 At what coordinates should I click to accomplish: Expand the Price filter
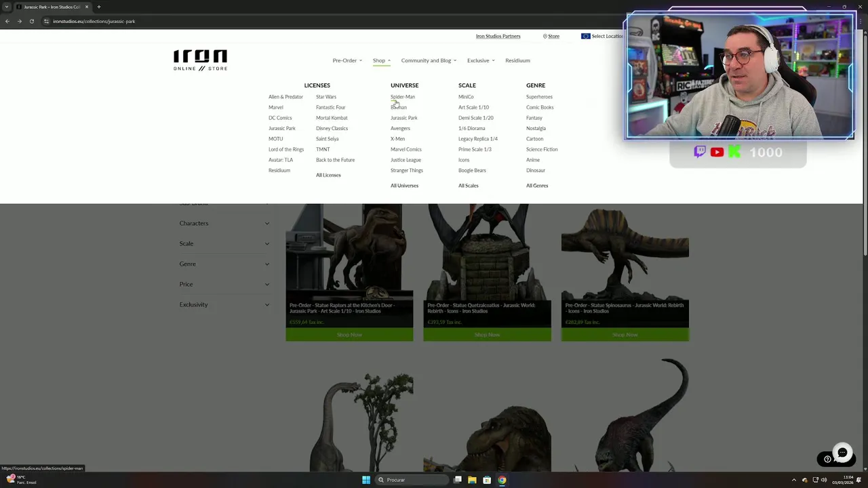[224, 284]
